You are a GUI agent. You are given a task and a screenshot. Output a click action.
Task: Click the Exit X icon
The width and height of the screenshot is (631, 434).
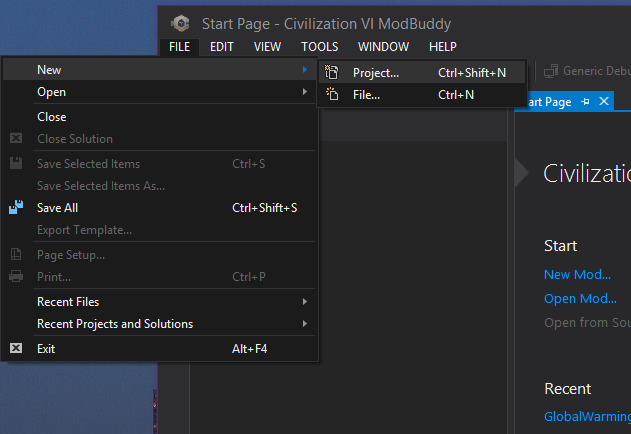coord(16,349)
